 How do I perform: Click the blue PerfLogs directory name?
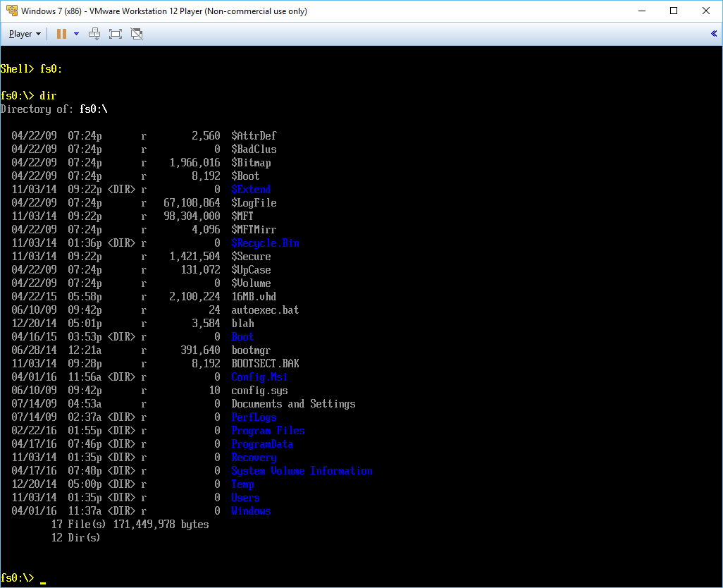click(254, 417)
